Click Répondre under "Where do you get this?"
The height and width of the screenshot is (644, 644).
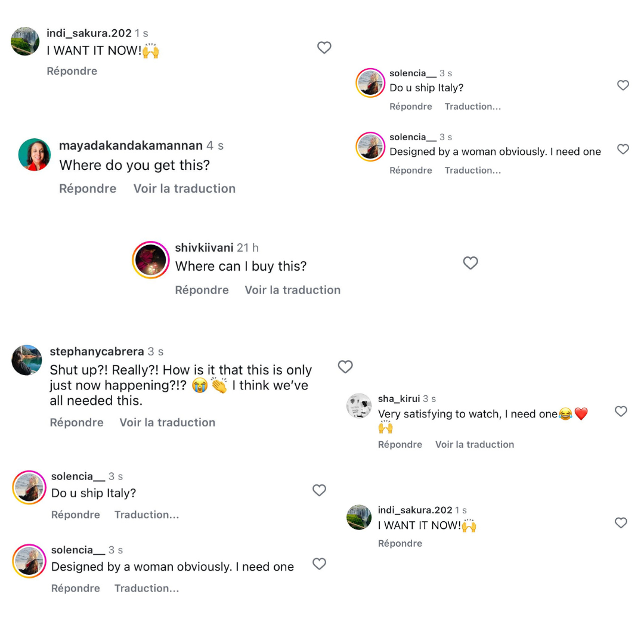tap(88, 188)
